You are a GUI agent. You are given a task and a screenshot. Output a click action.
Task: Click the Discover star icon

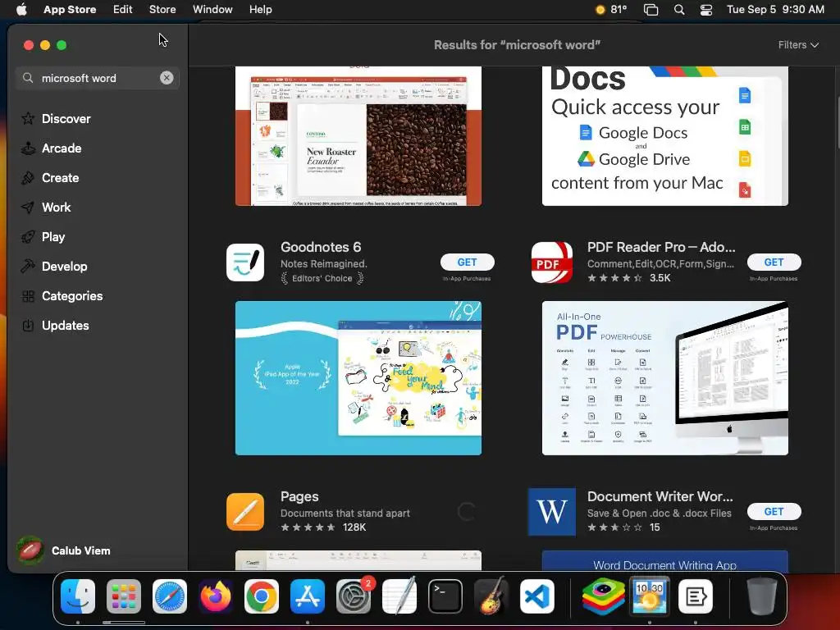tap(28, 118)
